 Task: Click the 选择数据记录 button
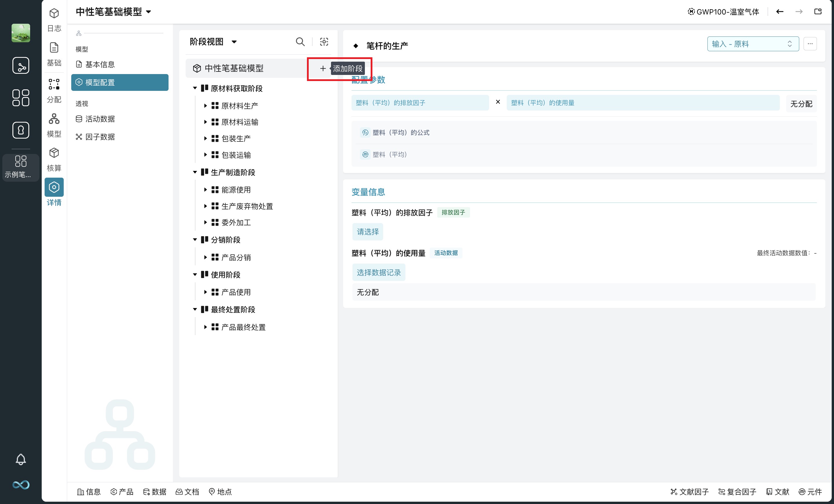378,273
